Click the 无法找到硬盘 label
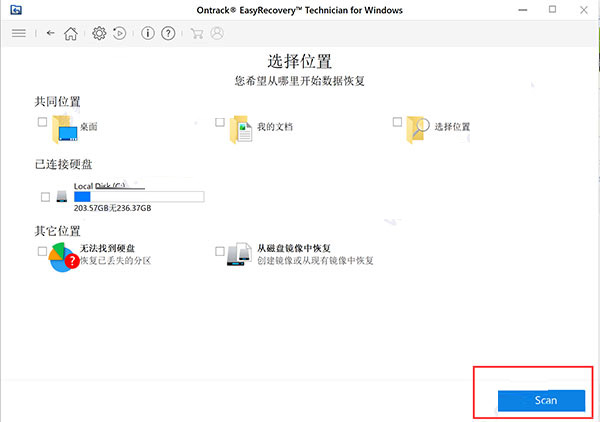600x422 pixels. [x=107, y=248]
